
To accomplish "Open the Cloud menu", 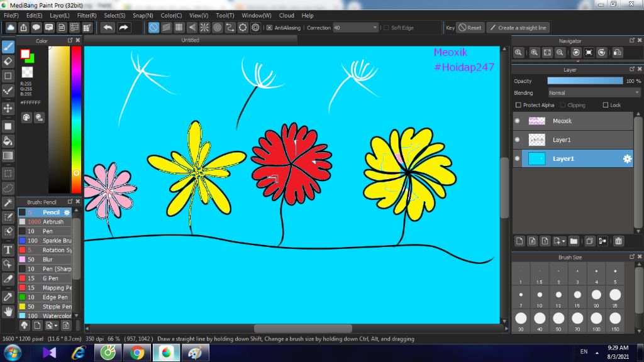I will click(x=286, y=16).
